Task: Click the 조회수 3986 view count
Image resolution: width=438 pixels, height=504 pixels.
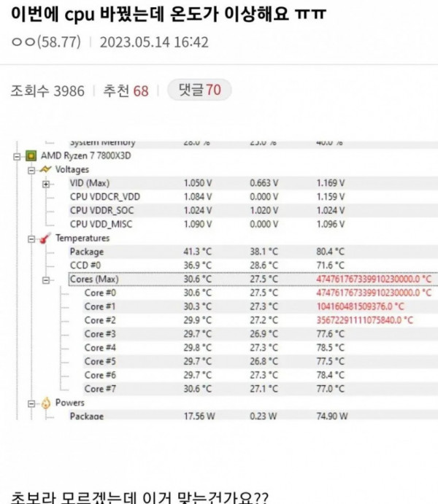Action: [47, 91]
